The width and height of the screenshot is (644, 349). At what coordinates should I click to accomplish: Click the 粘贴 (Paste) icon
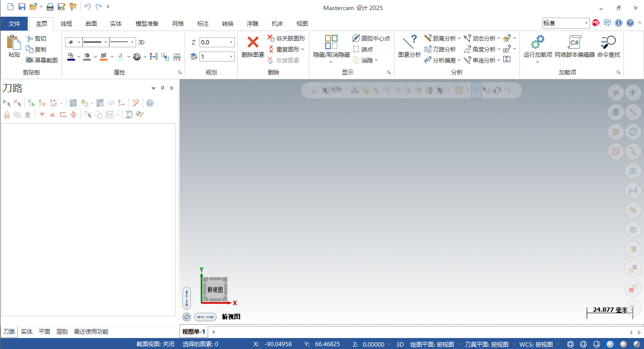click(x=13, y=42)
